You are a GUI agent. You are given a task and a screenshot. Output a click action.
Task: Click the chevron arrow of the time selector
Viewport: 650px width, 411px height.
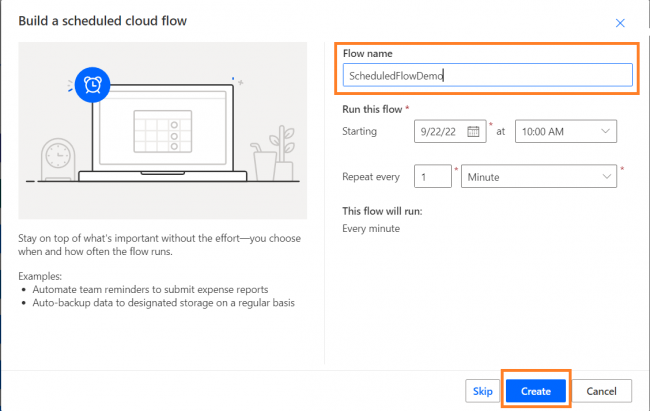tap(605, 131)
